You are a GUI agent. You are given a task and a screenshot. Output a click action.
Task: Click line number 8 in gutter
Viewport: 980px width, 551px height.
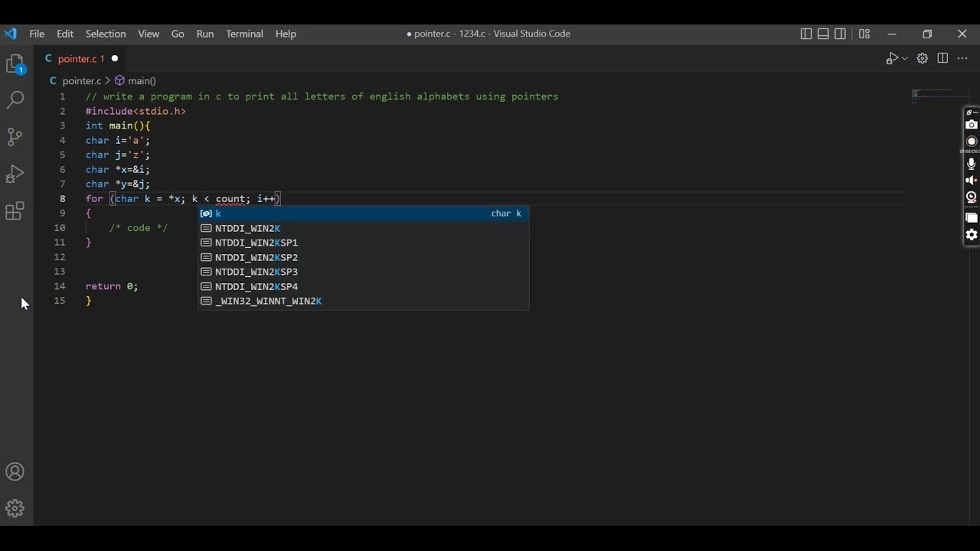click(63, 199)
